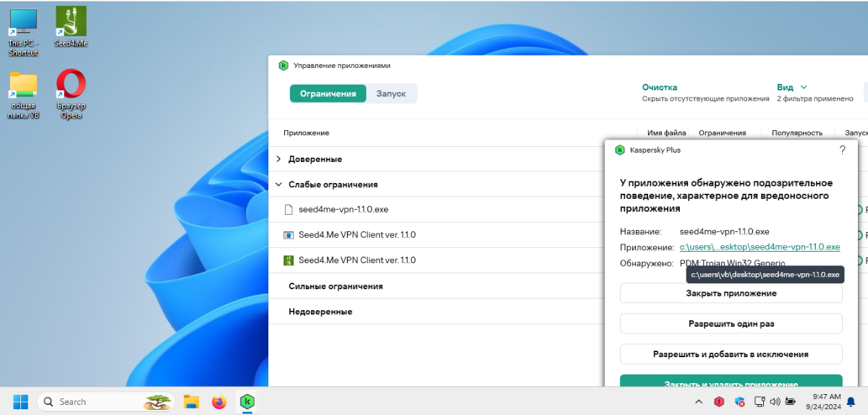868x415 pixels.
Task: Open the This PC shortcut on desktop
Action: (23, 33)
